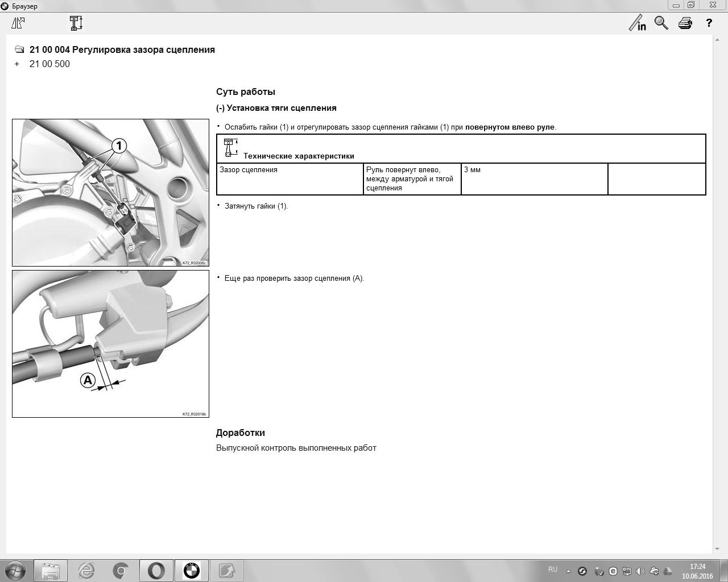Viewport: 728px width, 582px height.
Task: Open search with the magnifying glass icon
Action: click(661, 23)
